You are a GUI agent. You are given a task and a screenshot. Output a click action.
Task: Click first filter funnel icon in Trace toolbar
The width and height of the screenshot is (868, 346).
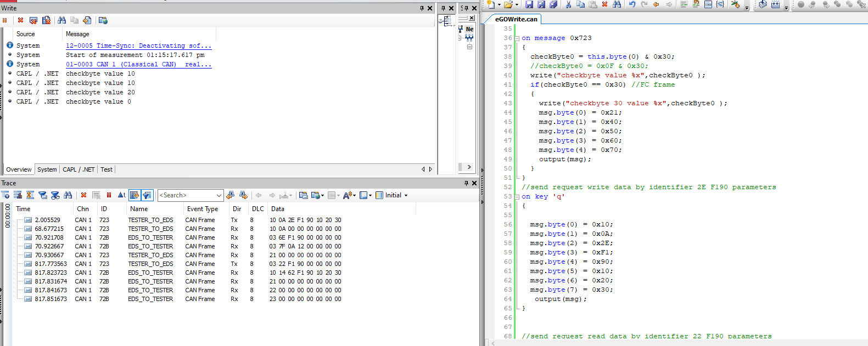click(x=42, y=195)
